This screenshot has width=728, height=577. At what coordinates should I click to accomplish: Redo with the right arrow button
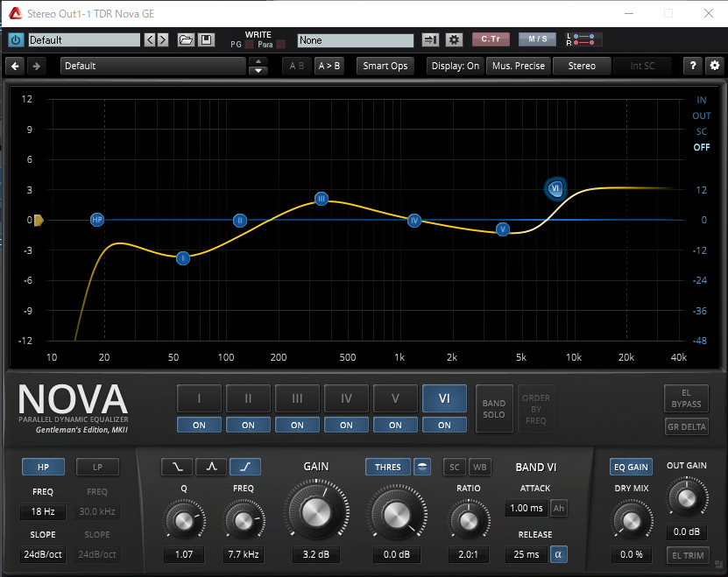pos(36,66)
